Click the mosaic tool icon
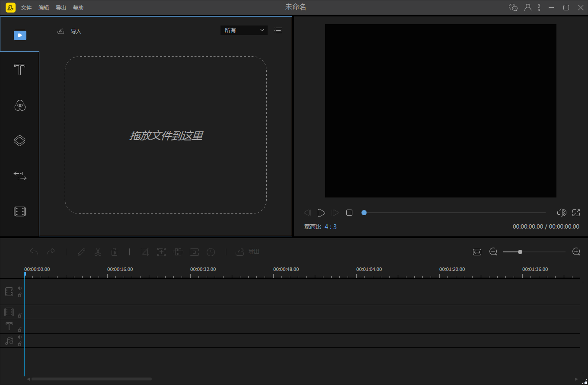Screen dimensions: 588x385 [178, 252]
